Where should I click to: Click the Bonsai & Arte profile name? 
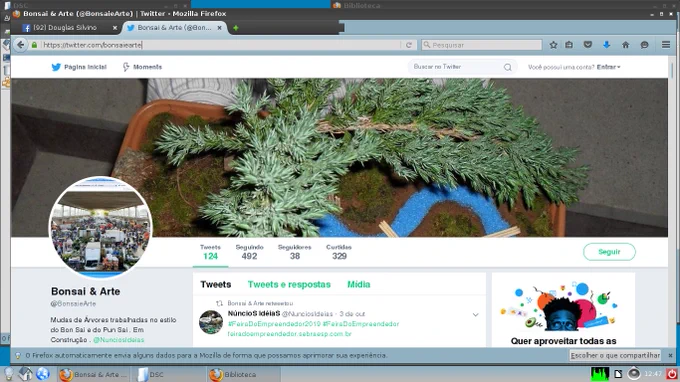coord(85,291)
